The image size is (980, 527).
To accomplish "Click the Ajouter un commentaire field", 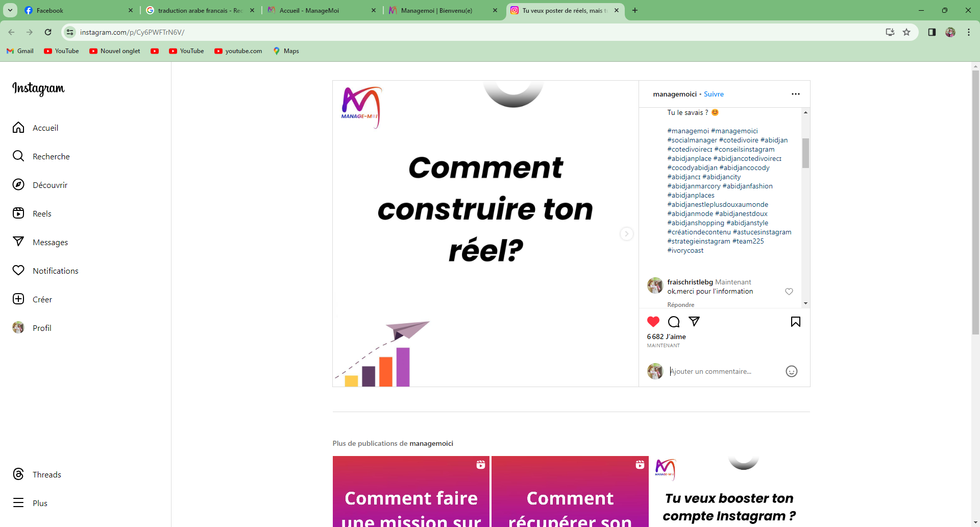I will [724, 371].
